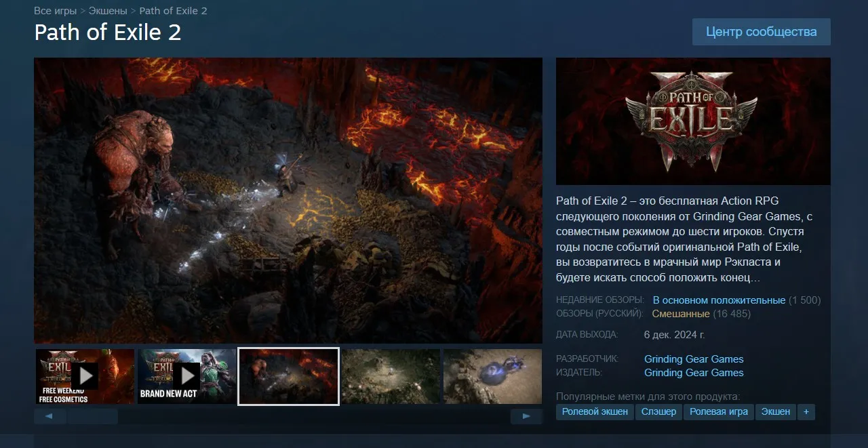The image size is (868, 448).
Task: Play the 'Free Weekend Free Cosmetics' trailer thumbnail
Action: coord(85,376)
